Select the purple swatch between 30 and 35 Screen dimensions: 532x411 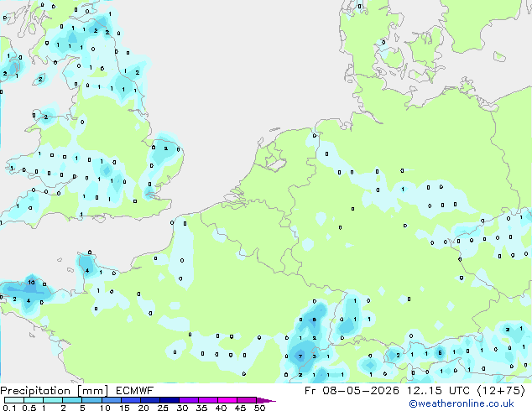coord(189,400)
